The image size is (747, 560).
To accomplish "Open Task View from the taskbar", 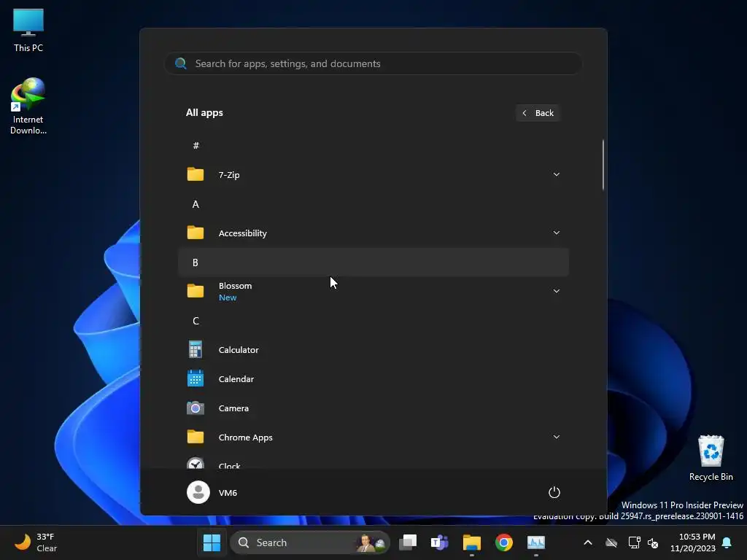I will coord(408,542).
